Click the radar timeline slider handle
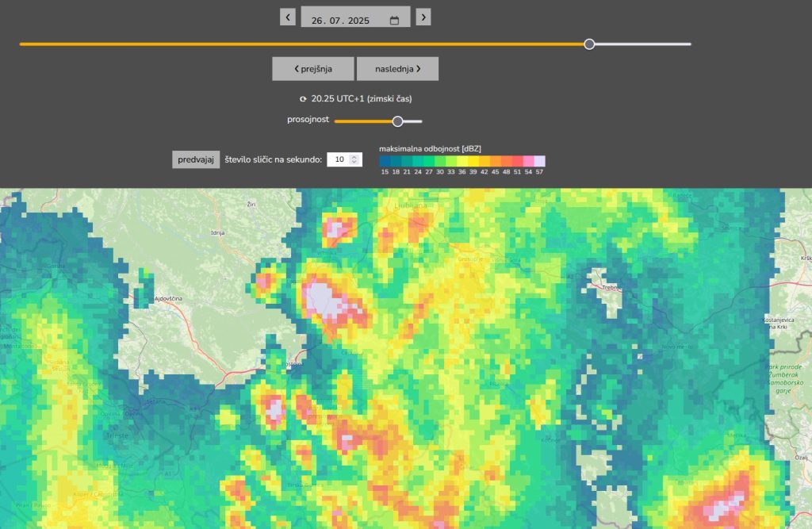The width and height of the screenshot is (812, 529). coord(589,44)
